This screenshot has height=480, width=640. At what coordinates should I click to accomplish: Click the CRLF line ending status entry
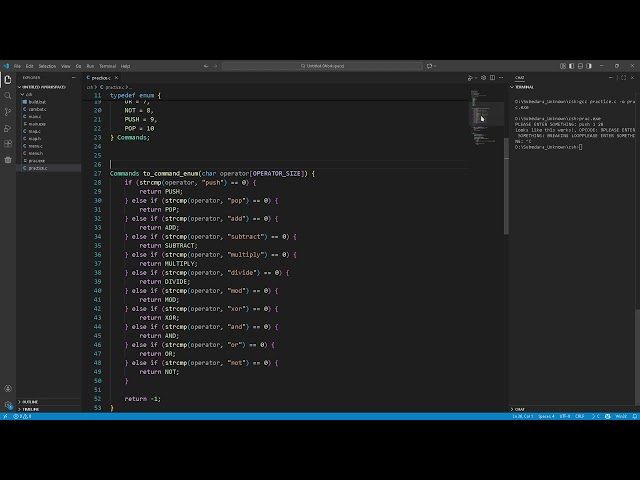(580, 416)
